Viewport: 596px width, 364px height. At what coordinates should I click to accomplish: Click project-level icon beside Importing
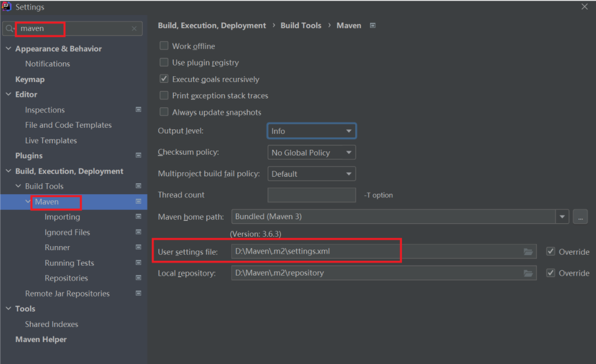pos(138,217)
